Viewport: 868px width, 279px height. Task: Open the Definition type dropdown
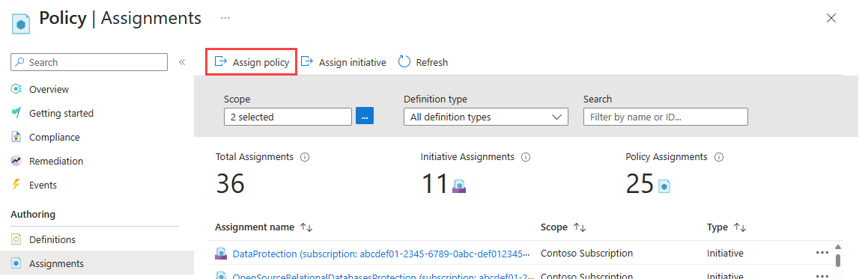coord(486,117)
